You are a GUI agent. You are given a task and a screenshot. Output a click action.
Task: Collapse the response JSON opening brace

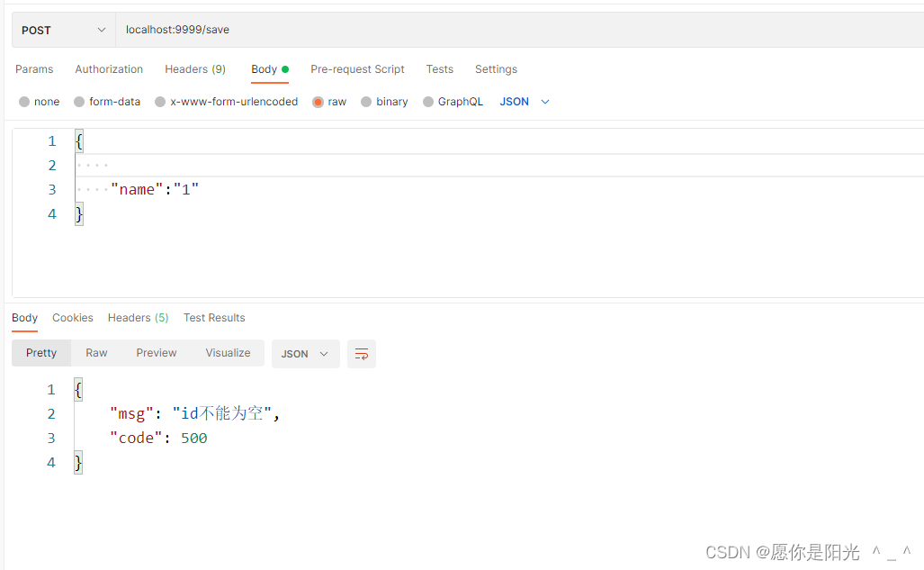78,389
